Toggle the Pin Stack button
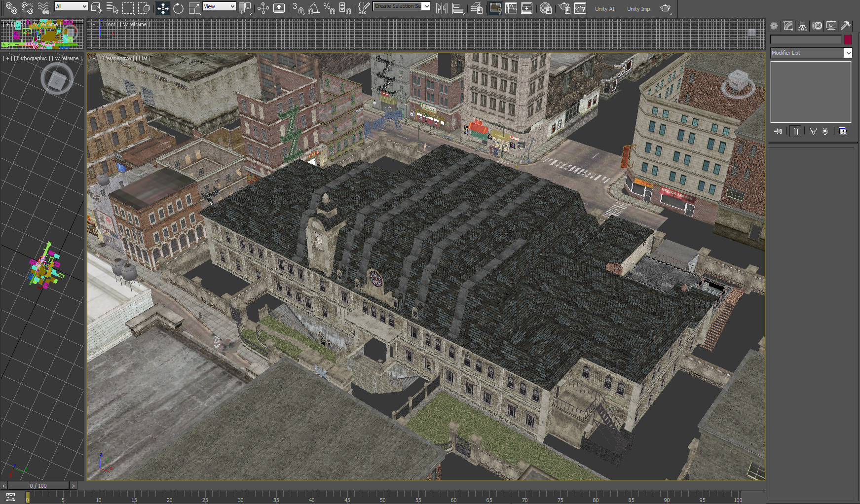The height and width of the screenshot is (504, 860). pos(778,131)
